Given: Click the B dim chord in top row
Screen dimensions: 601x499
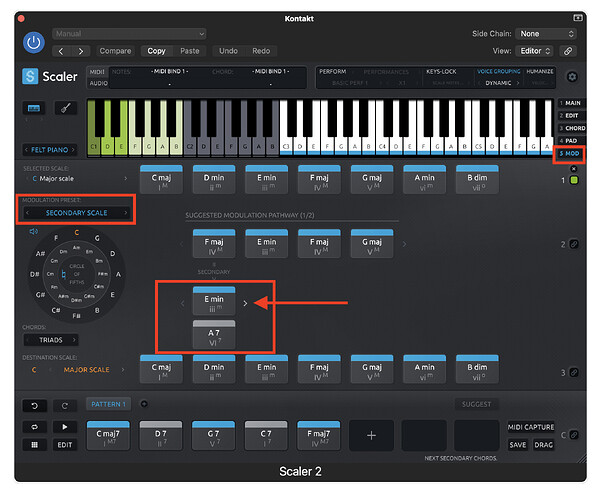Looking at the screenshot, I should click(x=477, y=180).
